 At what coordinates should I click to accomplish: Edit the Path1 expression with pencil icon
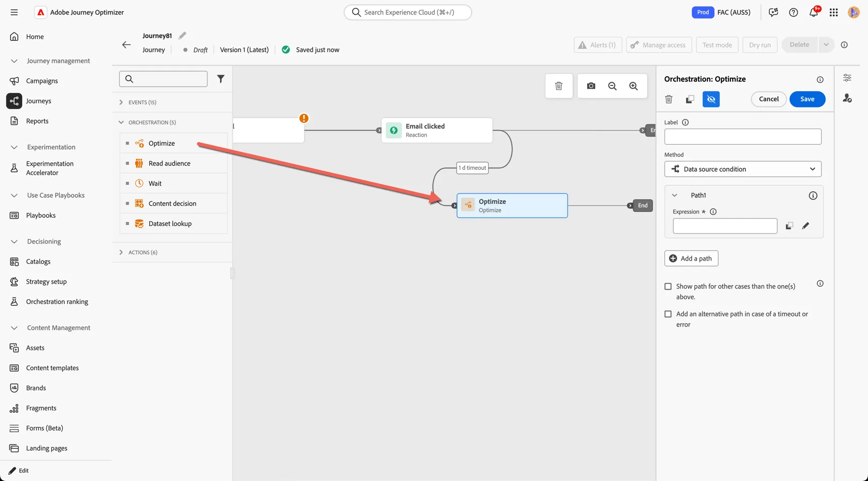click(x=805, y=226)
